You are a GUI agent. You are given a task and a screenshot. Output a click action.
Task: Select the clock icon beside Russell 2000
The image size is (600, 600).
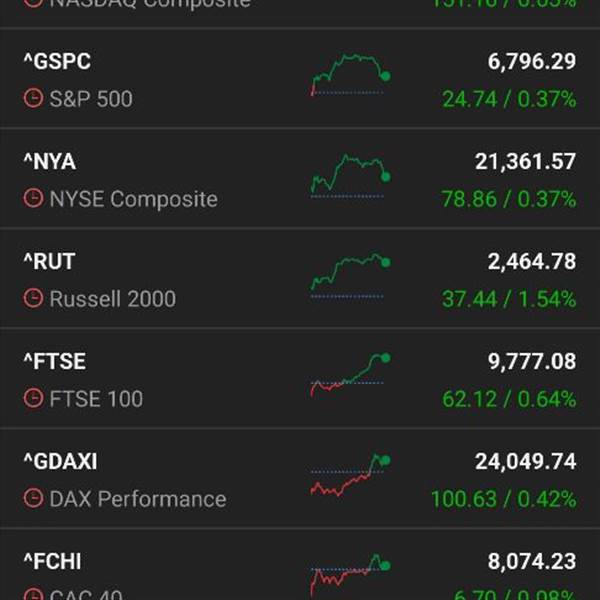pos(34,299)
